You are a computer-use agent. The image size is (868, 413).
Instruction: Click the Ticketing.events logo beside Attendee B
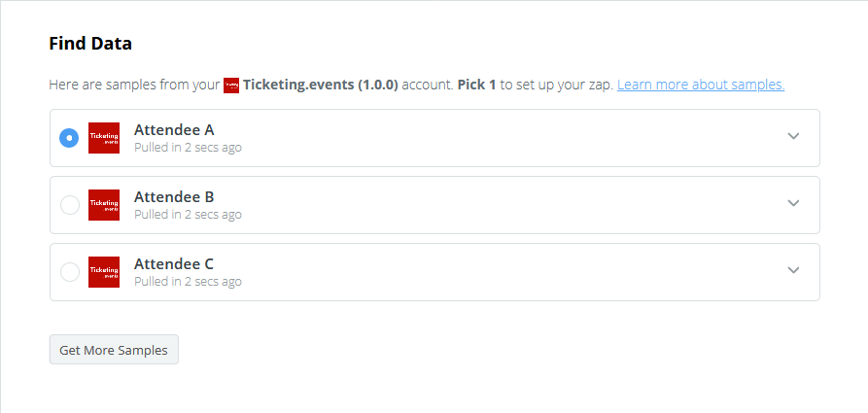click(104, 205)
